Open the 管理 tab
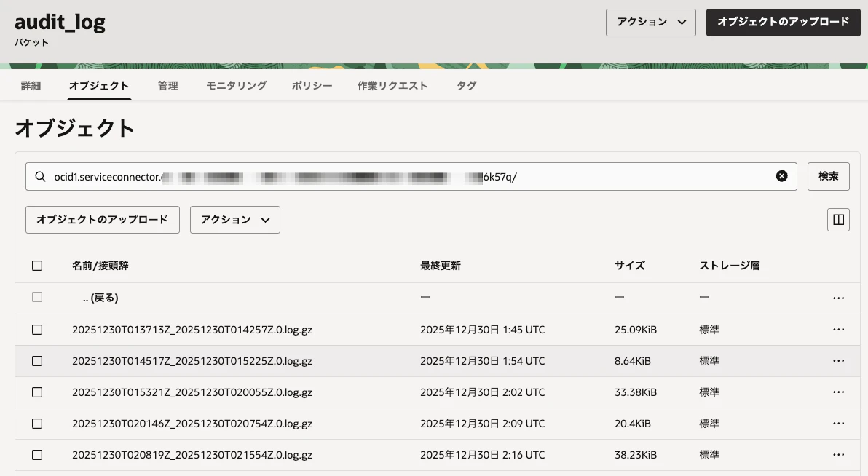This screenshot has height=476, width=868. (167, 85)
